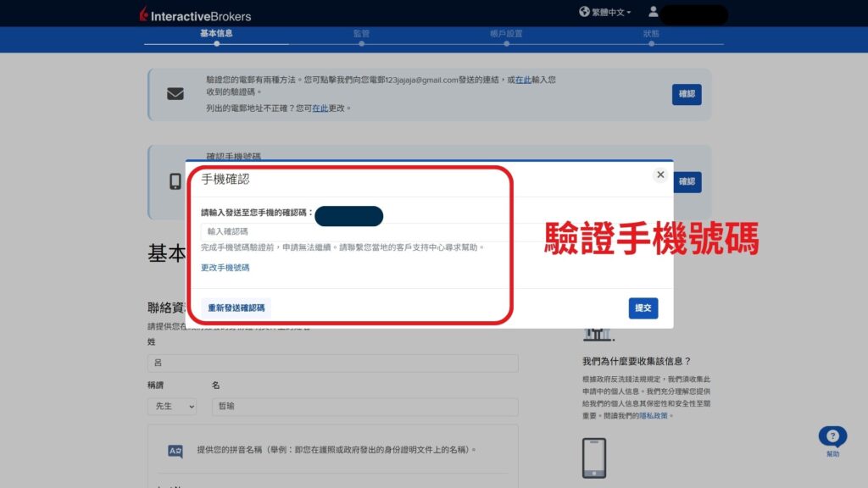The width and height of the screenshot is (868, 488).
Task: Open the user profile icon menu
Action: click(653, 13)
